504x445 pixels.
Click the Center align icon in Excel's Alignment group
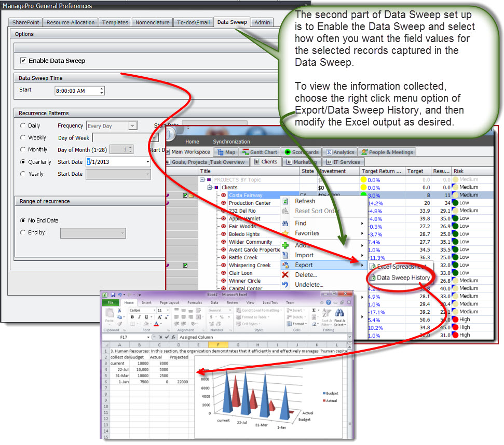[183, 317]
